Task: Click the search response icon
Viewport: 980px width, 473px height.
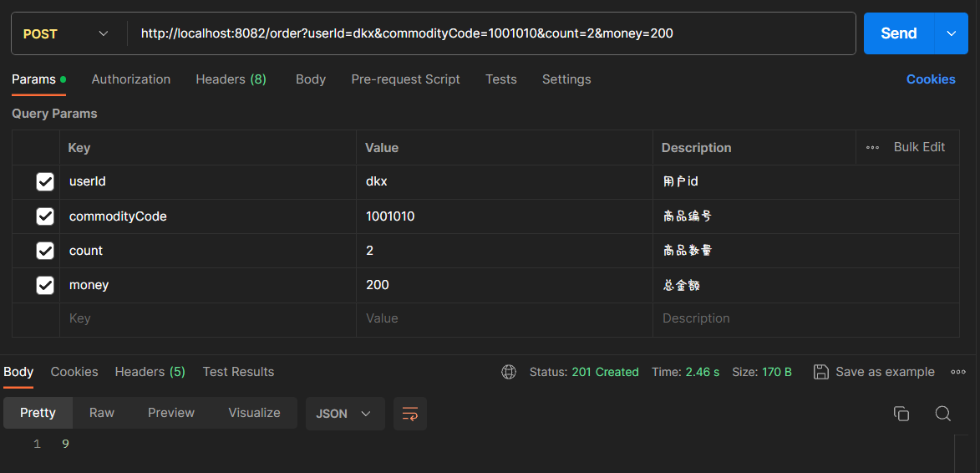Action: [x=942, y=413]
